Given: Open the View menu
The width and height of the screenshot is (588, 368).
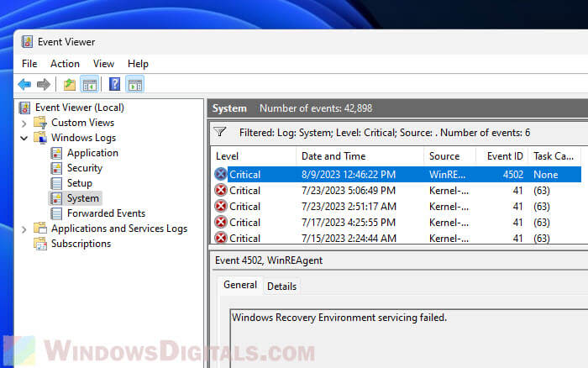Looking at the screenshot, I should 103,64.
